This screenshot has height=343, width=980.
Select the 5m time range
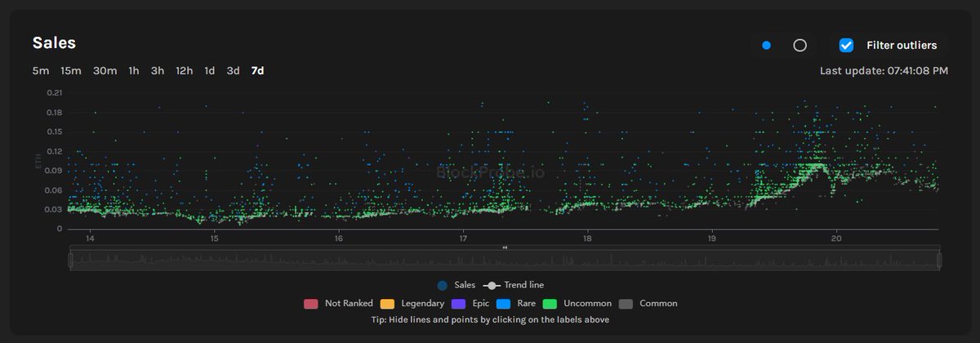coord(41,71)
